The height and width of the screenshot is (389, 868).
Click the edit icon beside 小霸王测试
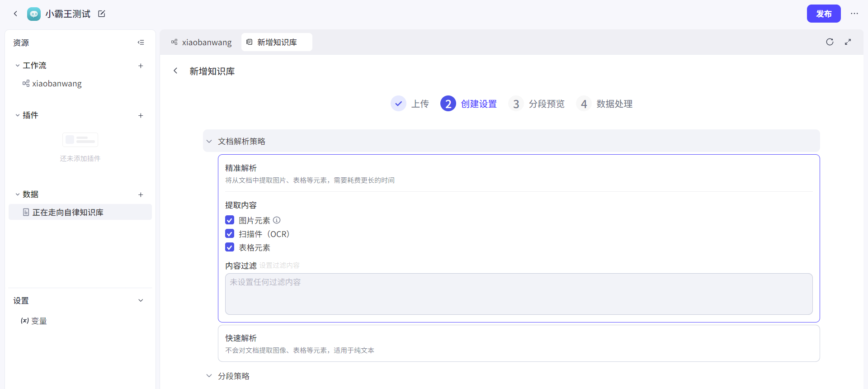[x=102, y=14]
